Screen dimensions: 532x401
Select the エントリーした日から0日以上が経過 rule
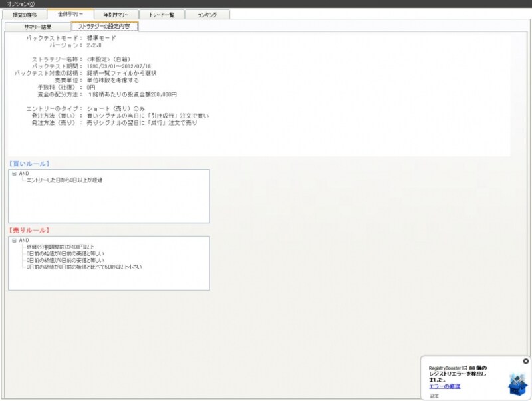[65, 180]
